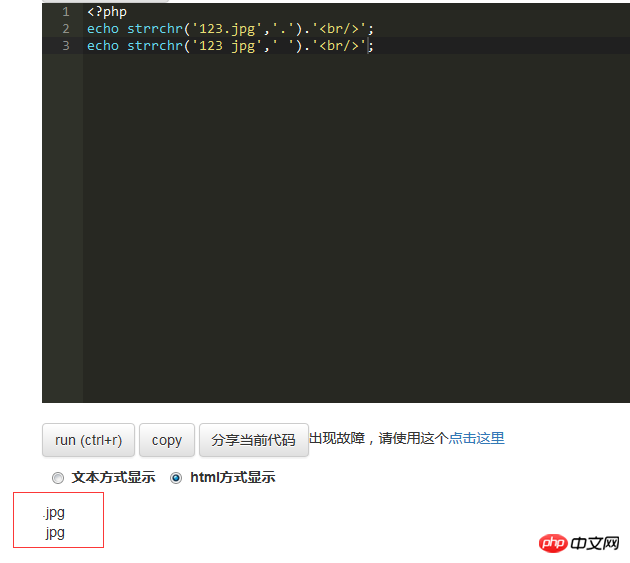630x563 pixels.
Task: Click the .jpg output line
Action: click(x=54, y=513)
